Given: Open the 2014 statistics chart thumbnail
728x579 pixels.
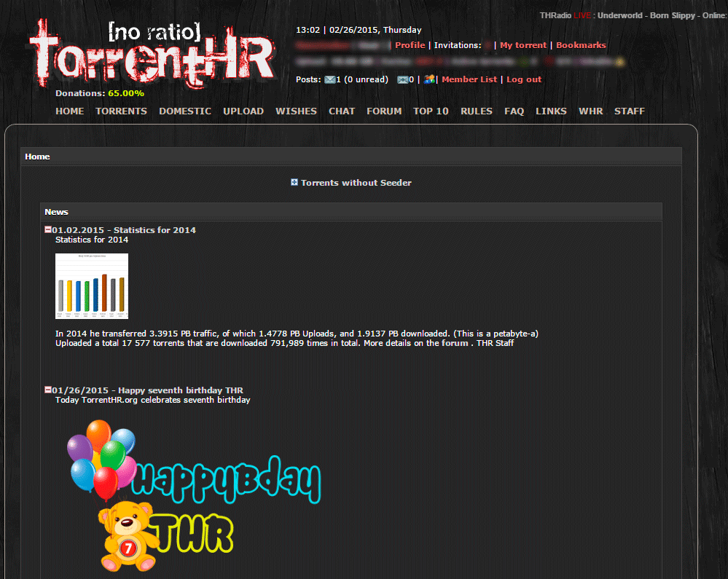Looking at the screenshot, I should click(x=92, y=285).
